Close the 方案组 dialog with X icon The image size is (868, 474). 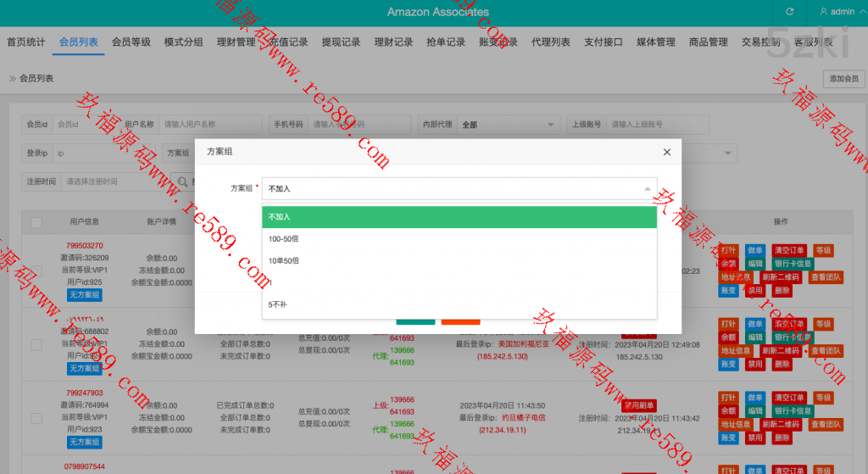click(x=667, y=152)
